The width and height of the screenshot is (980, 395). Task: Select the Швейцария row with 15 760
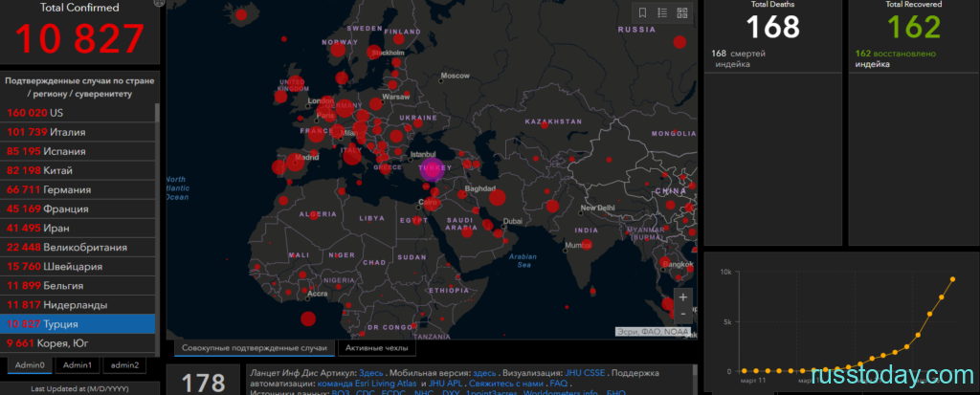click(x=78, y=266)
